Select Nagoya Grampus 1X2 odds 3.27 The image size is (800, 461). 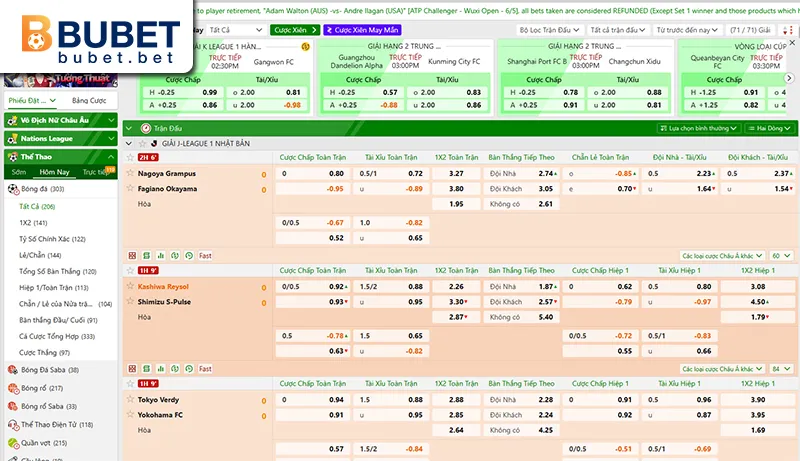point(456,173)
